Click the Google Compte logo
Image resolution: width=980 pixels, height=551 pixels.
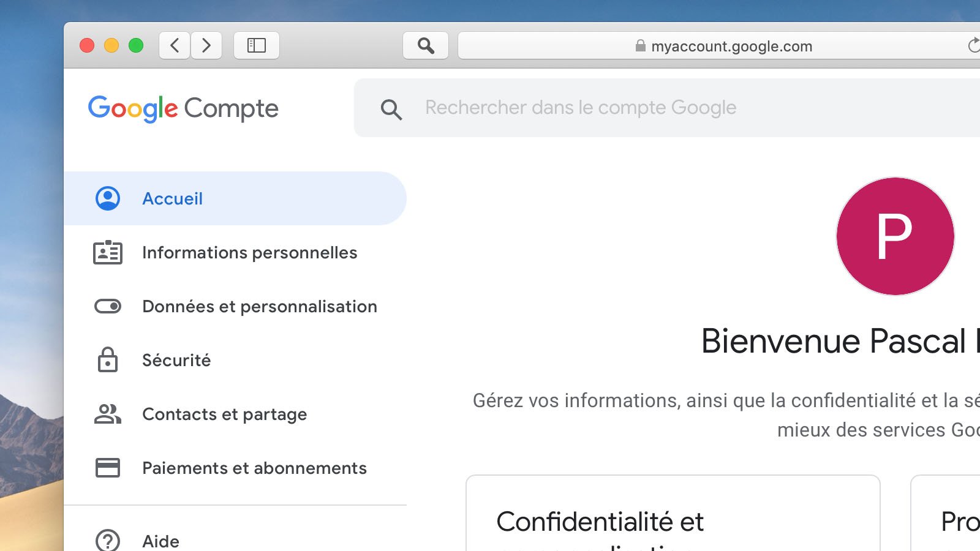pos(183,108)
